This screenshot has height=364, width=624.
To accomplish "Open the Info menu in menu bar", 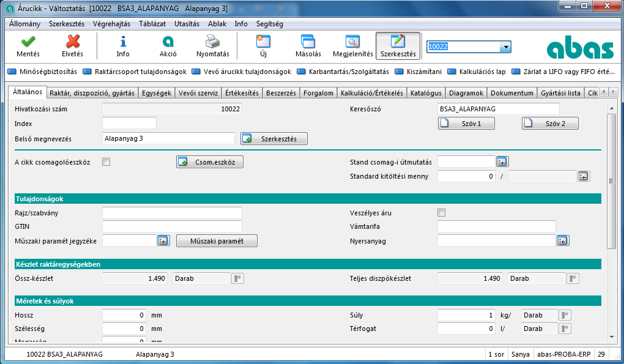I will pos(241,24).
